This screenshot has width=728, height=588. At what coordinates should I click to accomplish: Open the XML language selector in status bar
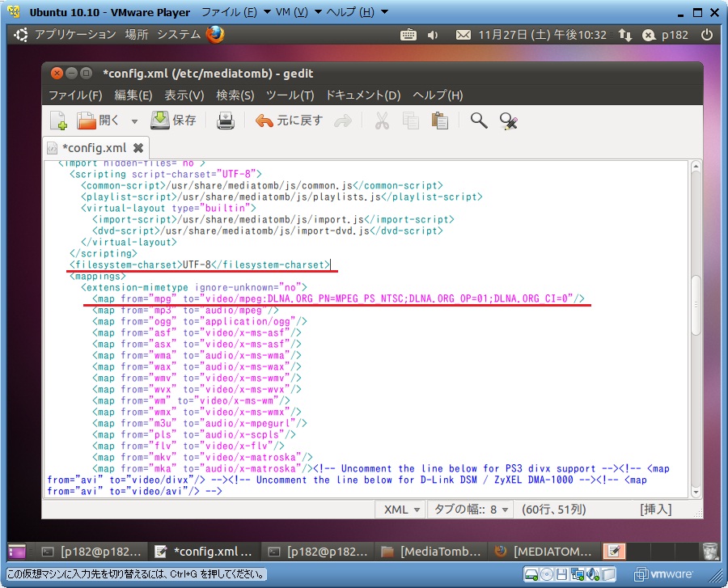[401, 510]
